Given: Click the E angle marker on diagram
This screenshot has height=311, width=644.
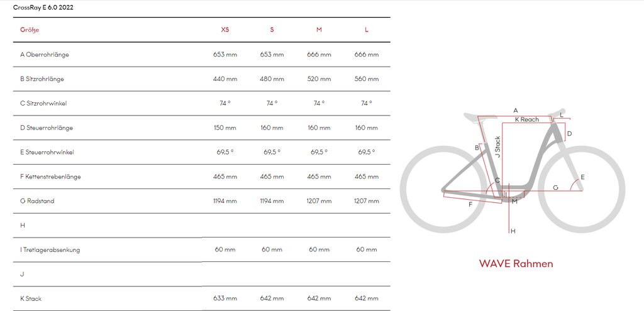Looking at the screenshot, I should pos(582,177).
